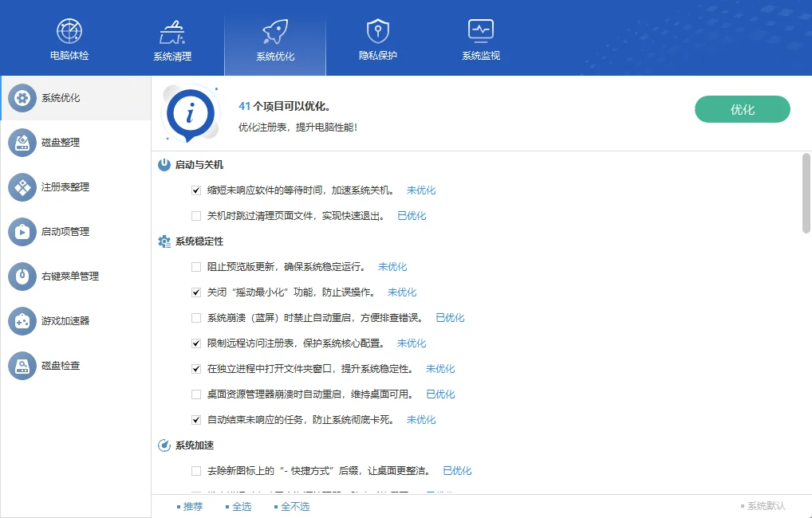812x518 pixels.
Task: Click 未优化 status for 缩短未响应软件
Action: coord(421,190)
